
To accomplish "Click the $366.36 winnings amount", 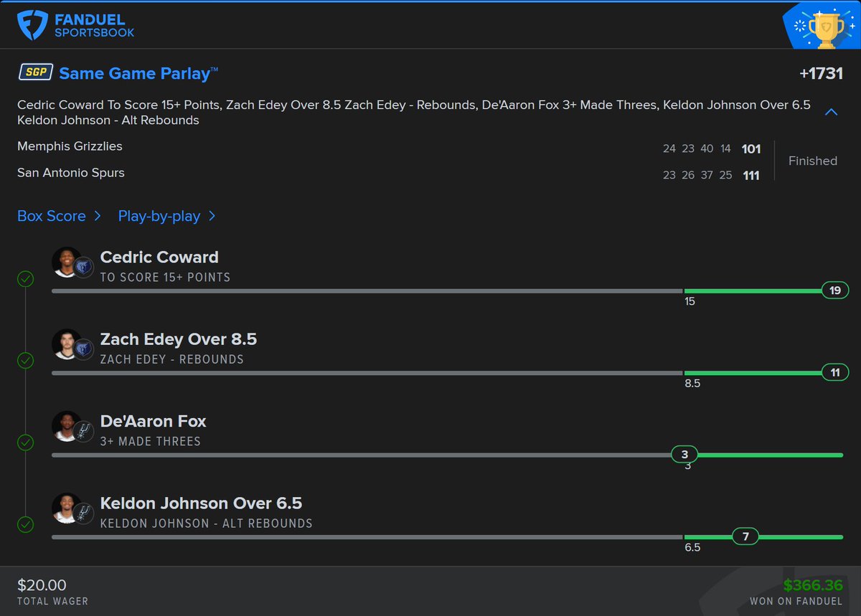I will coord(813,585).
